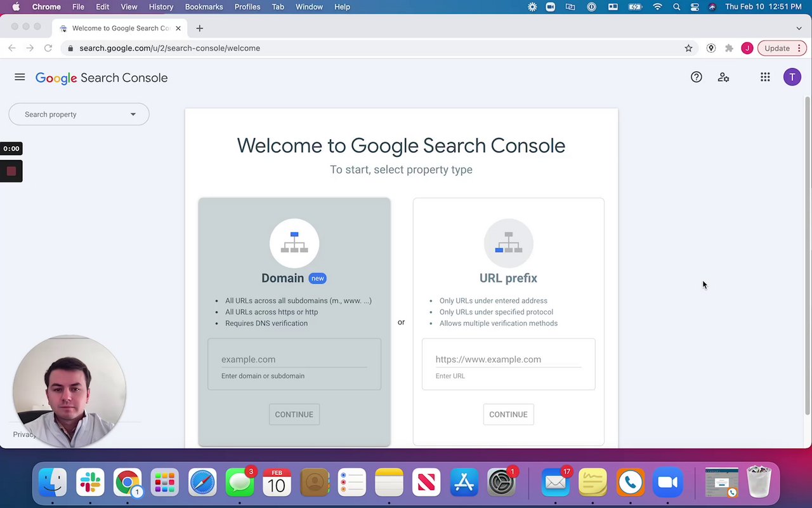This screenshot has height=508, width=812.
Task: Open the Search Console hamburger menu
Action: click(20, 77)
